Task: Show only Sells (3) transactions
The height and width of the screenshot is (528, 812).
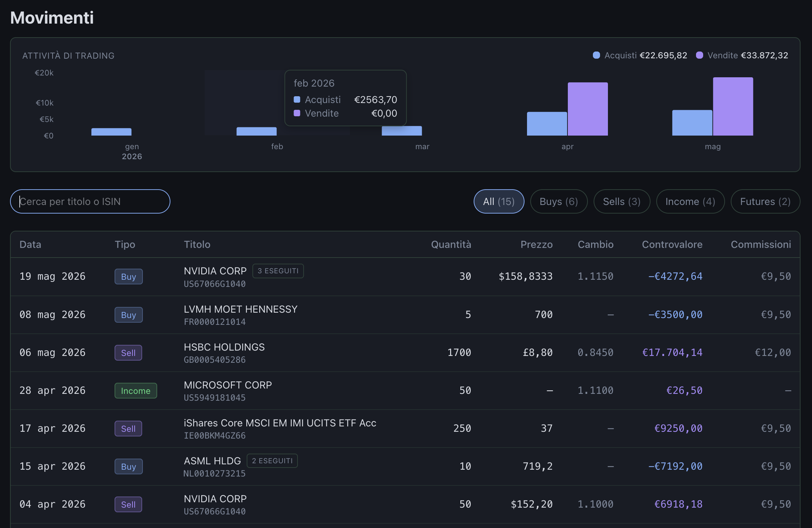Action: click(622, 201)
